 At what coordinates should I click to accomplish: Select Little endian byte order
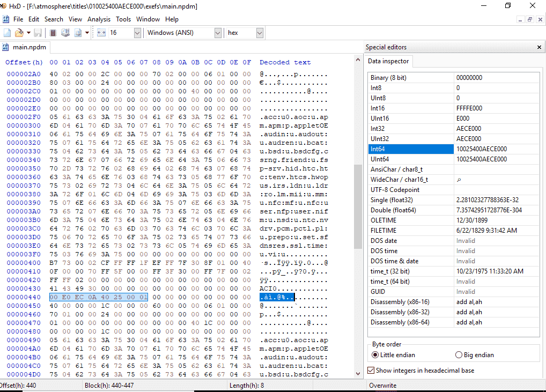tap(394, 355)
